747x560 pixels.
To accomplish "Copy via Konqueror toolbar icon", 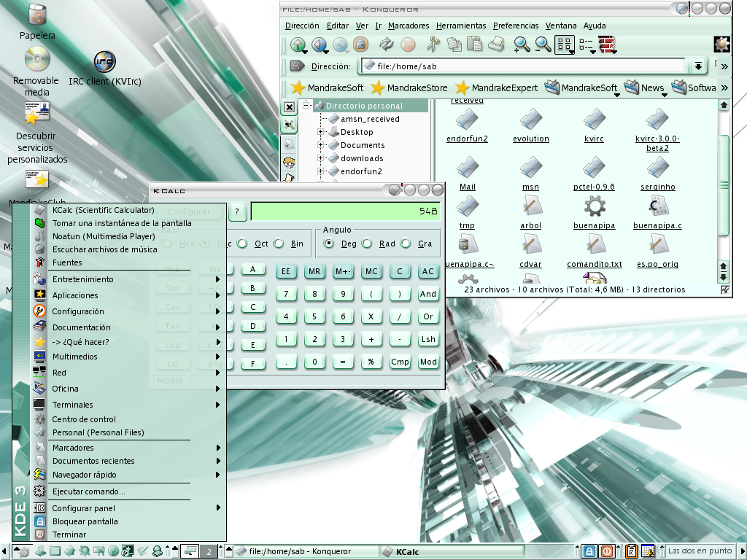I will [x=454, y=44].
